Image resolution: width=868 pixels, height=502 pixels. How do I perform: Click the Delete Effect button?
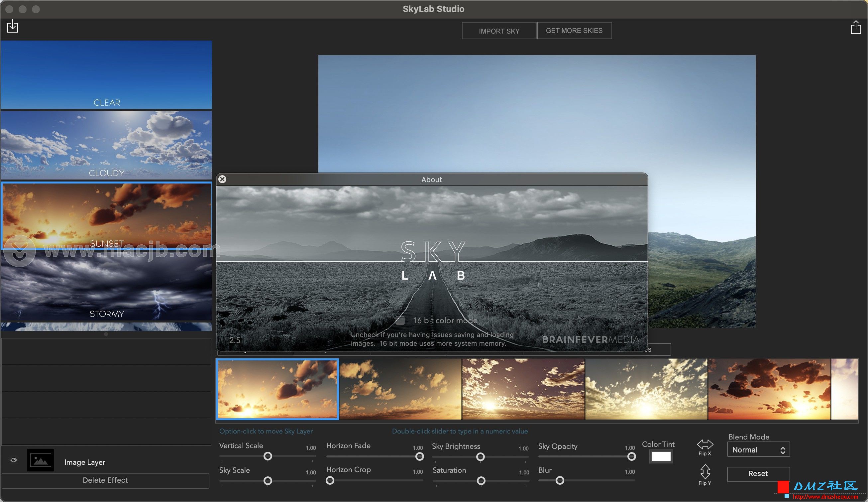pos(105,480)
